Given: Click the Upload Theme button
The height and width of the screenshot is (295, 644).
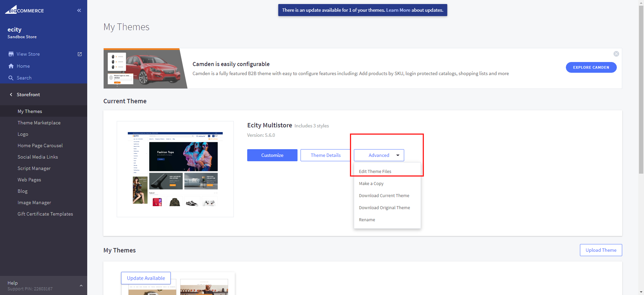Looking at the screenshot, I should pos(601,250).
